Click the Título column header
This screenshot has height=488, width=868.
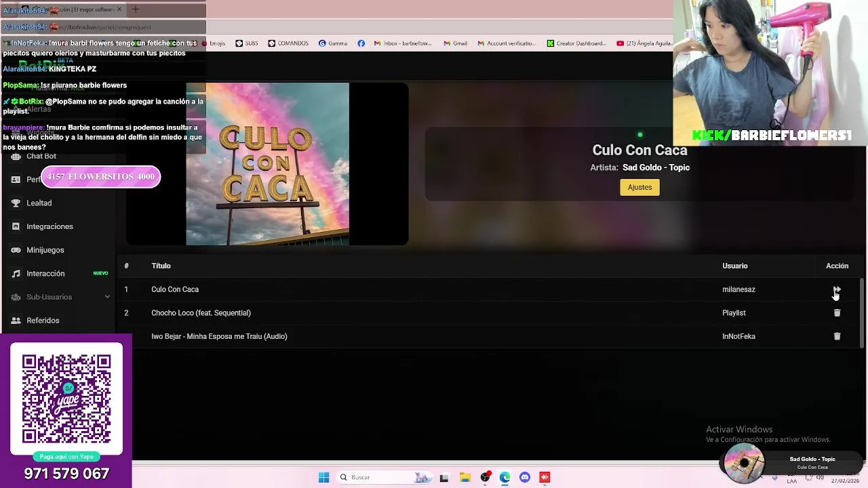161,266
